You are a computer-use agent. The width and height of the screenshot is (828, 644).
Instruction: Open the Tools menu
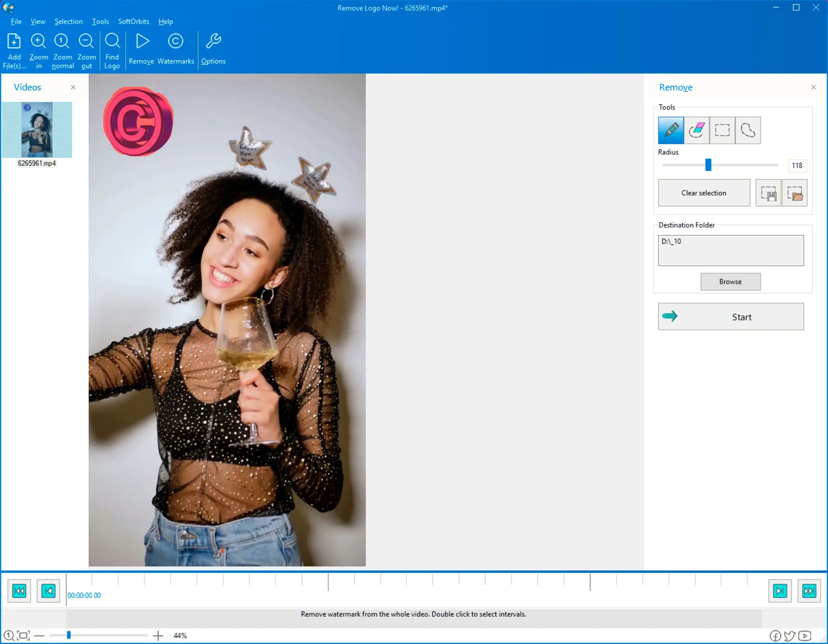pos(100,21)
